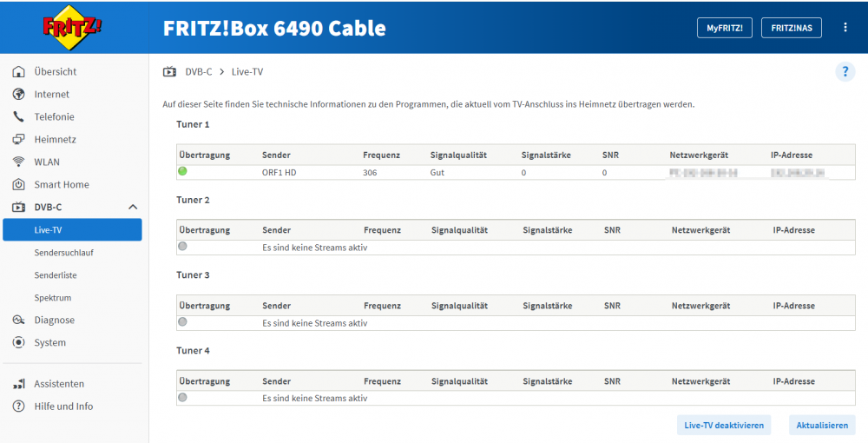Open help via question mark icon
The image size is (868, 443).
845,72
